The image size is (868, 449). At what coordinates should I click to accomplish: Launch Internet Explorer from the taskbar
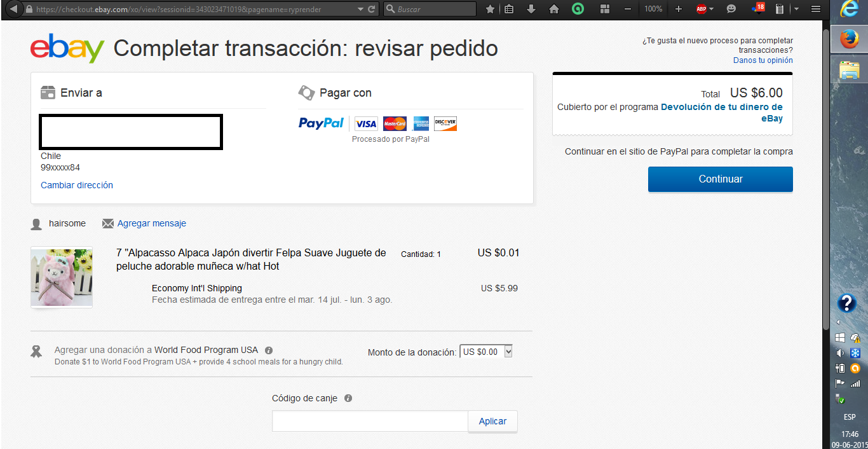849,10
